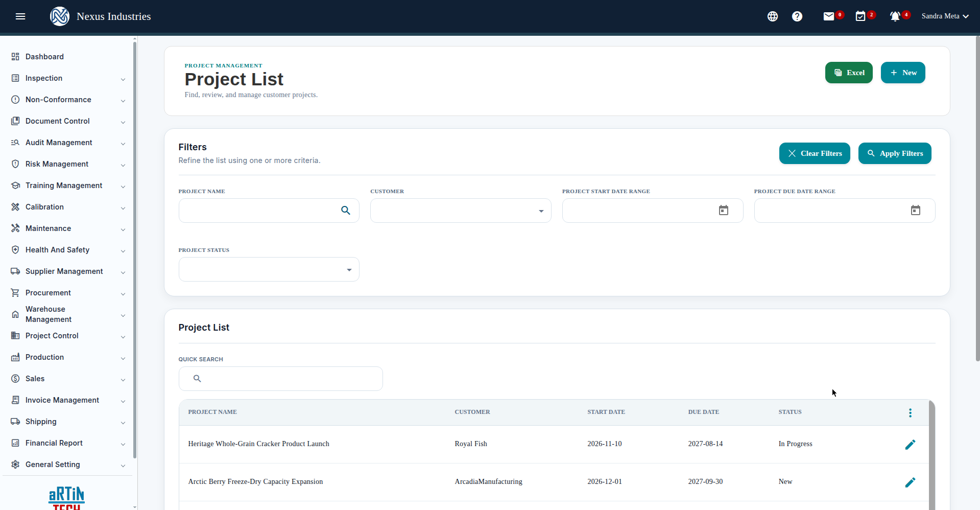Screen dimensions: 980x510
Task: Click the Nexus Industries logo
Action: 60,16
